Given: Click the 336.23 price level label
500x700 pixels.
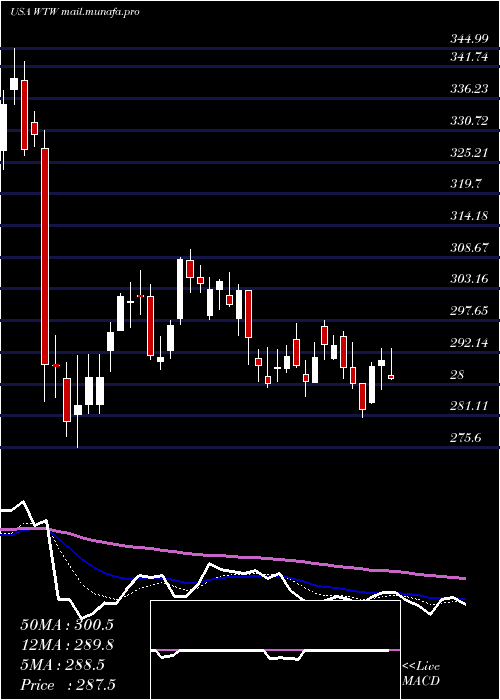Looking at the screenshot, I should (x=470, y=89).
